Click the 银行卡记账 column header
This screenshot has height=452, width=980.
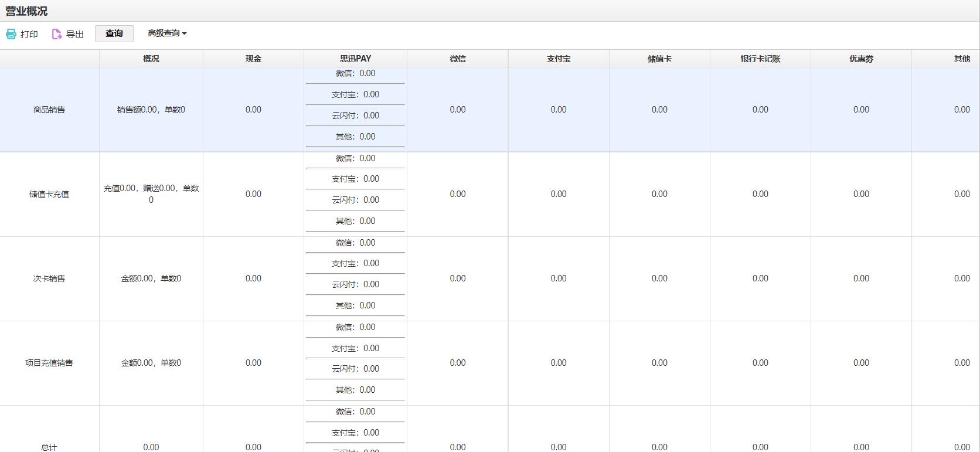pos(760,59)
